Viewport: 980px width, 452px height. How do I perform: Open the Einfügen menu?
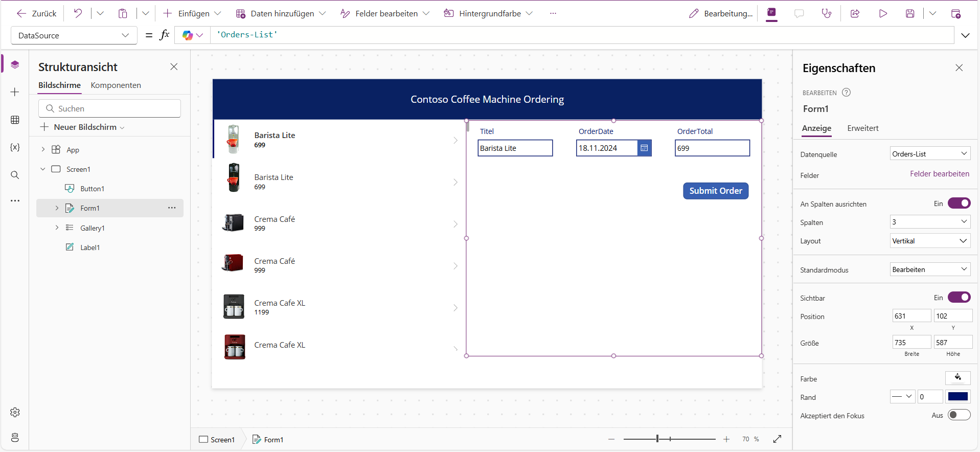pyautogui.click(x=192, y=14)
